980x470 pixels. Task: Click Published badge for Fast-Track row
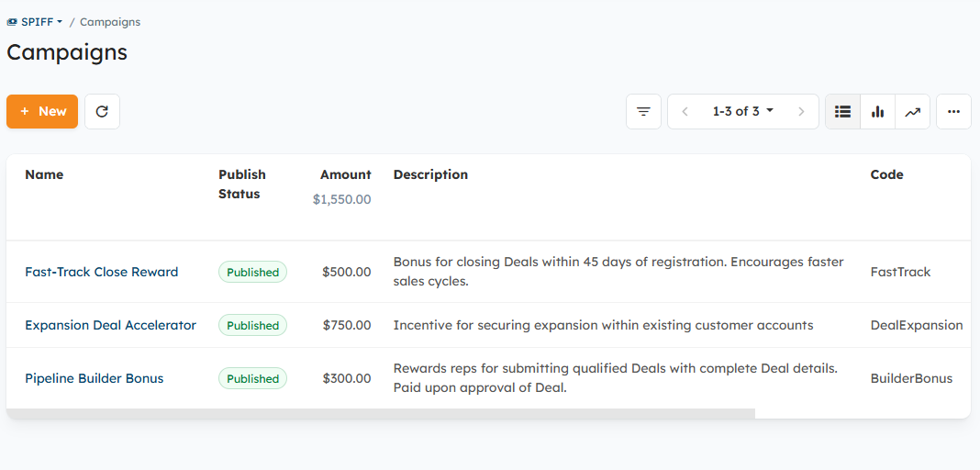[252, 272]
